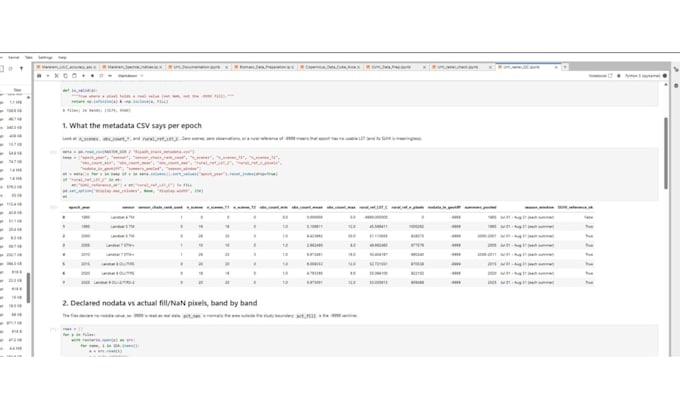Select the -9999.000000 rural_ref_LST_C cell

(376, 217)
